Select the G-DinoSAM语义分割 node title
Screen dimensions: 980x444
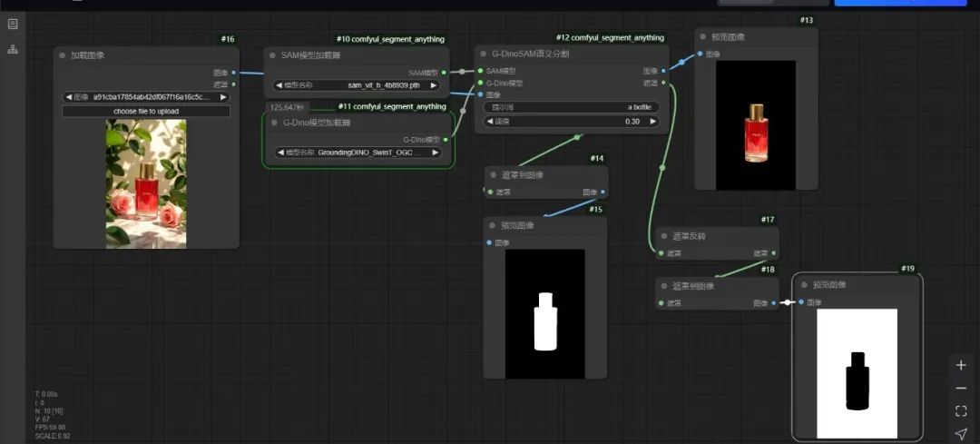click(x=530, y=54)
